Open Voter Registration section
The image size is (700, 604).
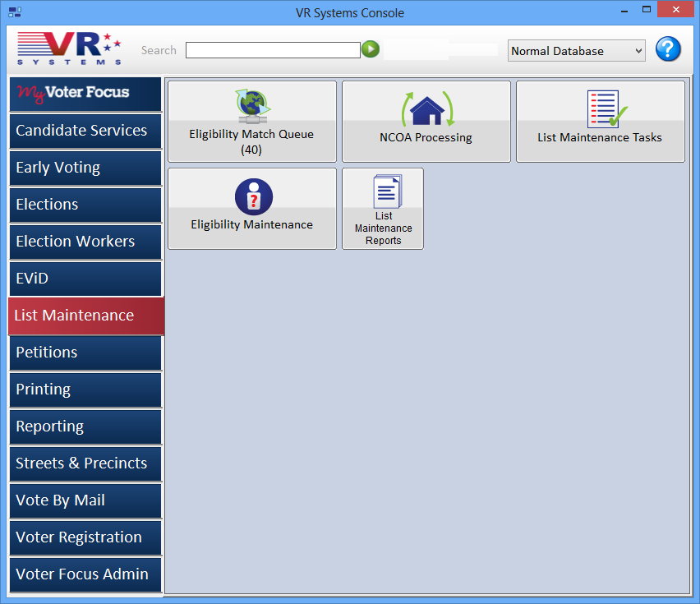(85, 538)
